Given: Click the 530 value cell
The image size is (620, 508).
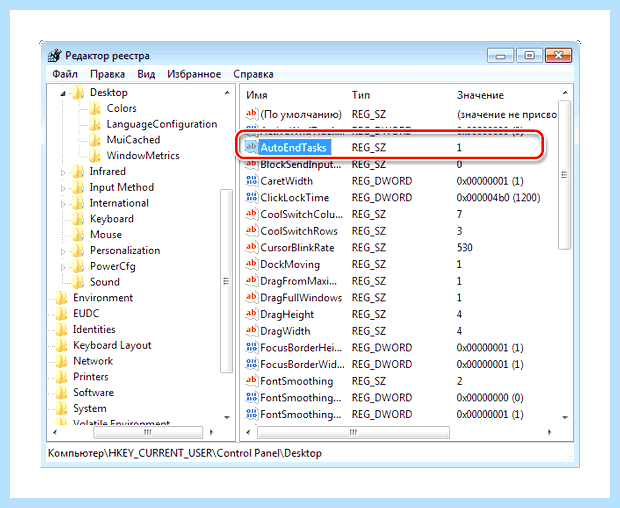Looking at the screenshot, I should pos(465,247).
